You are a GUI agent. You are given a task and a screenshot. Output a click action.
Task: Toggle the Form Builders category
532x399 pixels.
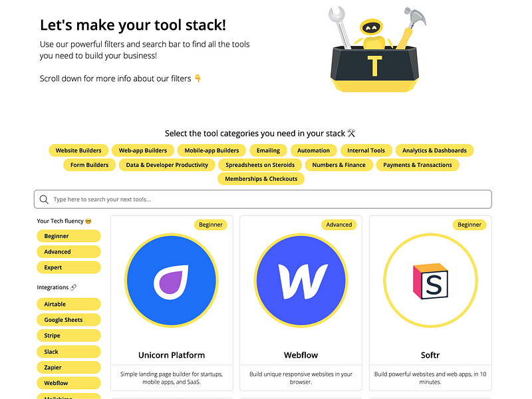90,165
